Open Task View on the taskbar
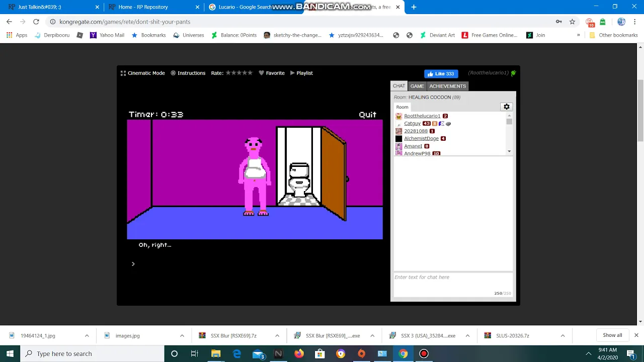Viewport: 644px width, 362px height. (x=194, y=353)
